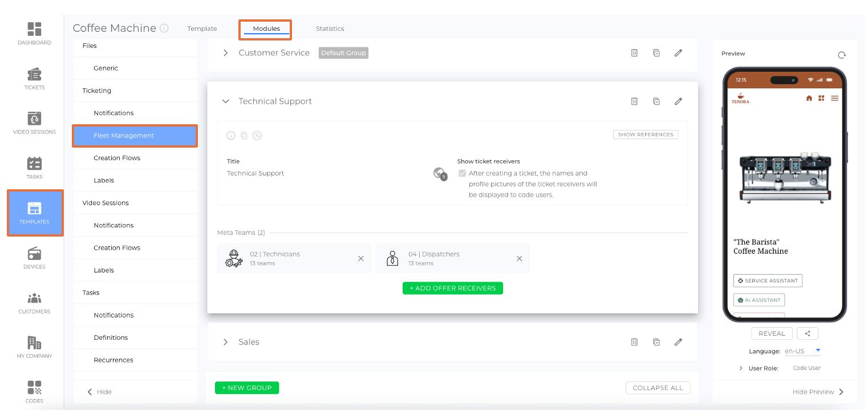Open Video Sessions from left sidebar
The image size is (868, 411).
34,123
